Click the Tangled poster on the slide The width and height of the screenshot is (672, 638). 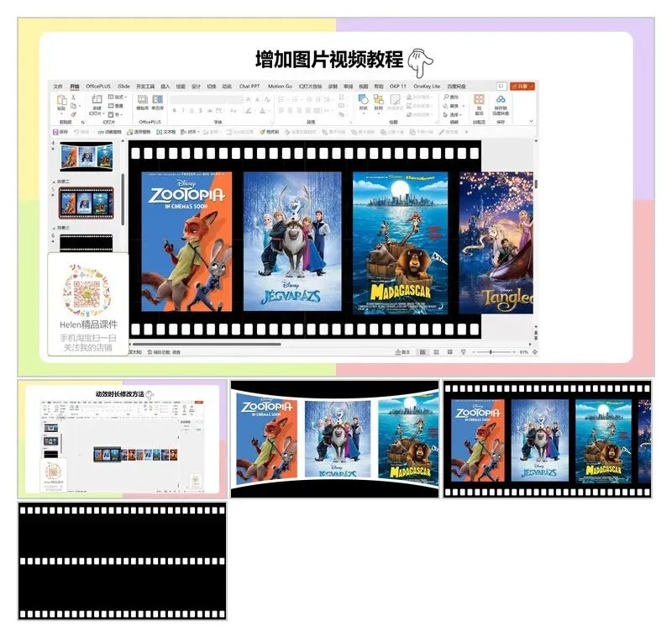coord(496,243)
